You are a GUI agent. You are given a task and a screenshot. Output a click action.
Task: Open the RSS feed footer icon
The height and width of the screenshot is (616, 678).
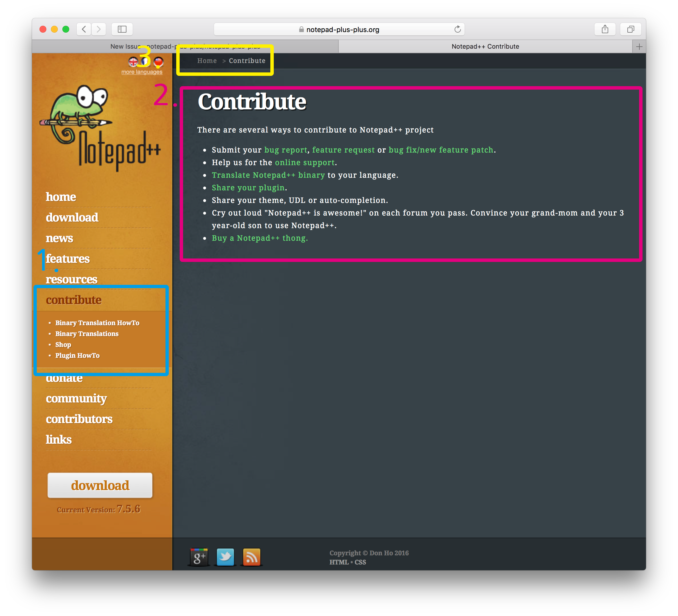251,557
